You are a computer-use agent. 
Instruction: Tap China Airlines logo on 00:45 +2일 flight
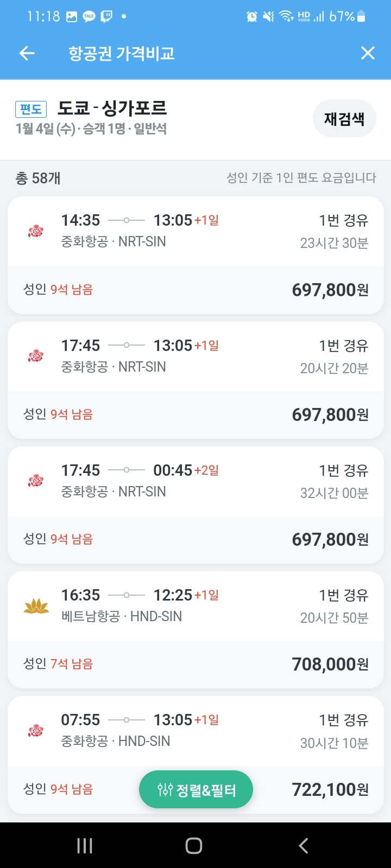point(36,481)
